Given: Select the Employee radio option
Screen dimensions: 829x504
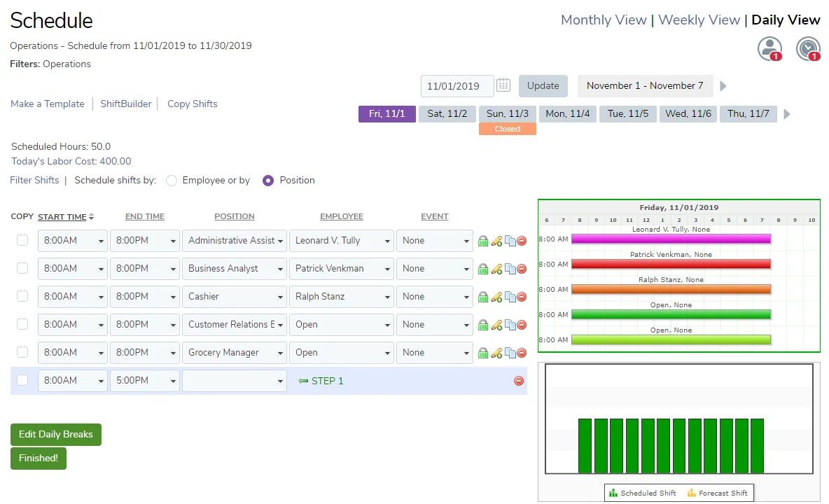Looking at the screenshot, I should click(x=172, y=181).
